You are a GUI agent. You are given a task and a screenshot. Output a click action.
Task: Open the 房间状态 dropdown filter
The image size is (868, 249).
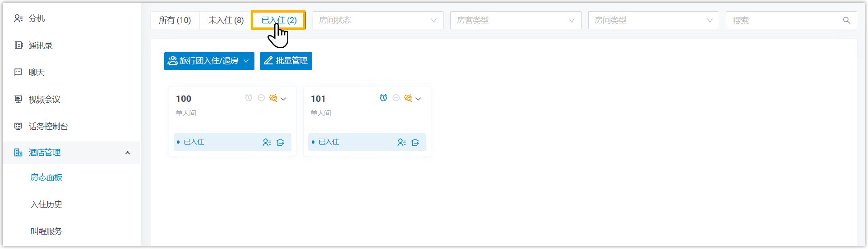coord(378,20)
